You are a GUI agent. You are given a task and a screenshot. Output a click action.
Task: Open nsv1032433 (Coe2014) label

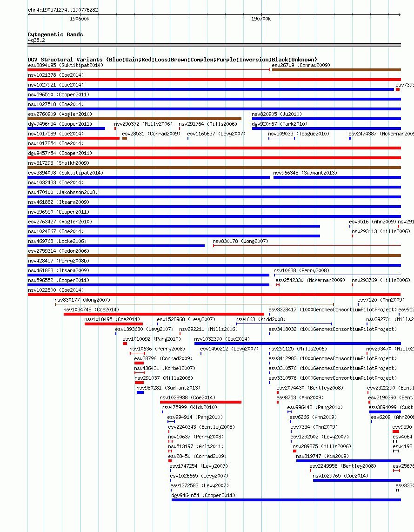56,183
